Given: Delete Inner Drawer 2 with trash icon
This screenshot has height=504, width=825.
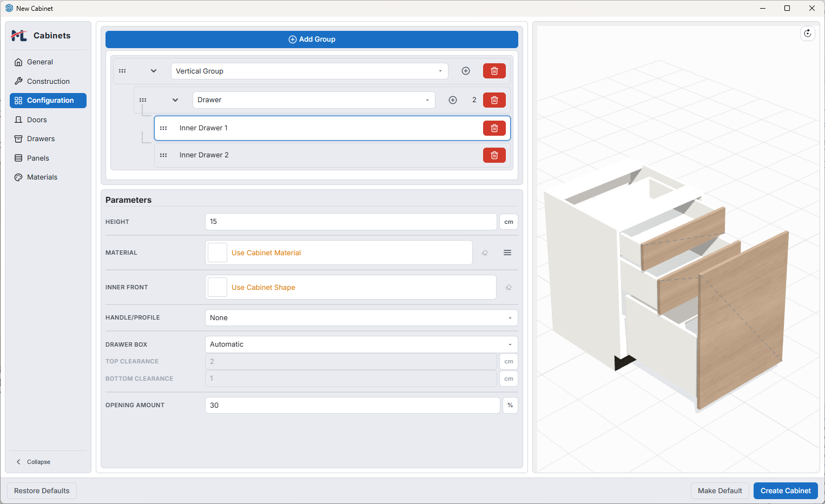Looking at the screenshot, I should click(x=494, y=155).
